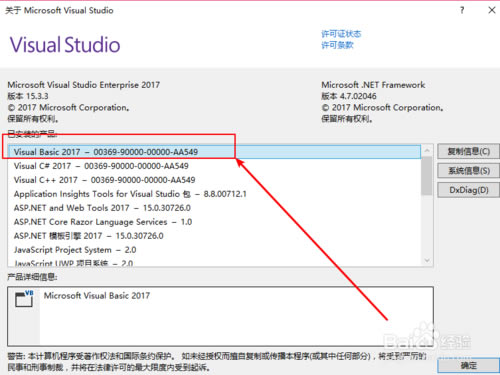Open the 许可证状态 link
Image resolution: width=500 pixels, height=375 pixels.
[341, 34]
